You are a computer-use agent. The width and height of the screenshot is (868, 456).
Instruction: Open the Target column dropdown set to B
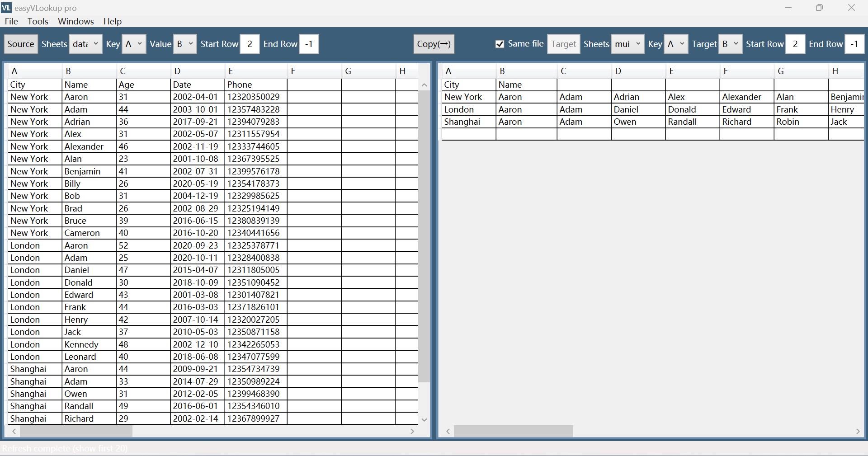click(731, 44)
